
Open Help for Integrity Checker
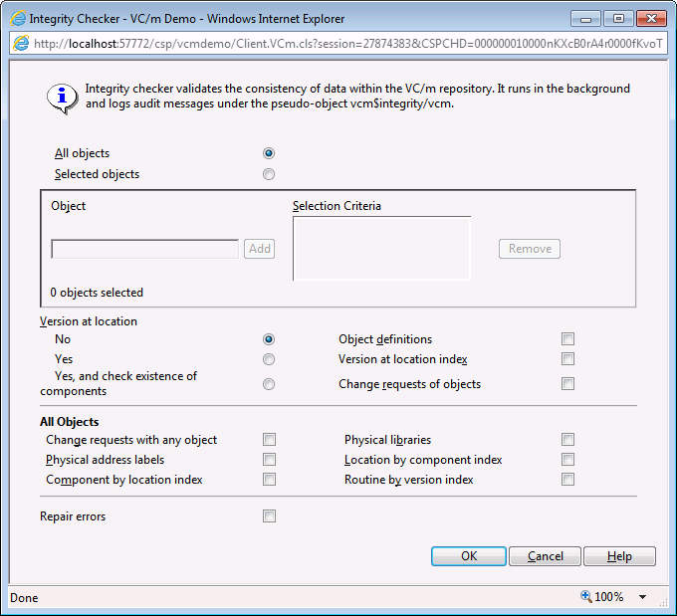pyautogui.click(x=619, y=556)
